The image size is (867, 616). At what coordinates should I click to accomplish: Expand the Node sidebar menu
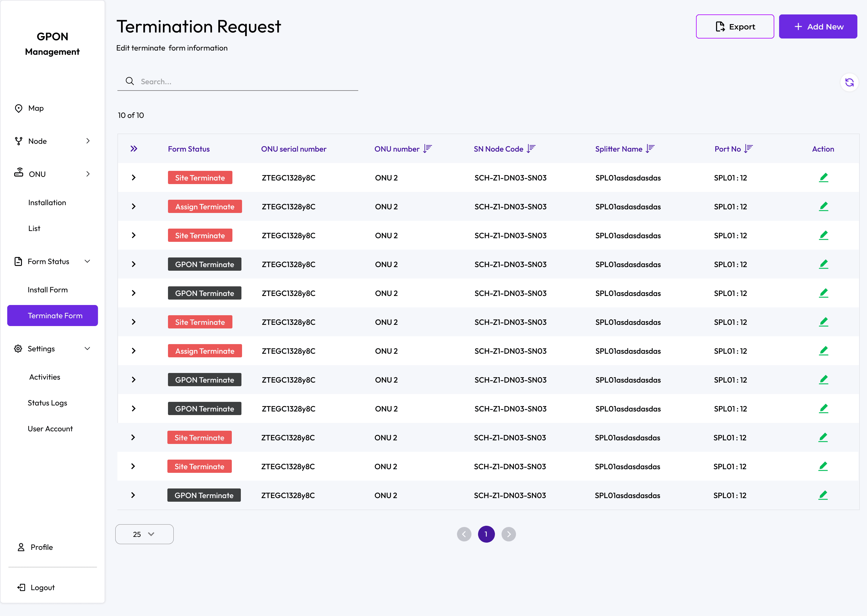coord(88,141)
